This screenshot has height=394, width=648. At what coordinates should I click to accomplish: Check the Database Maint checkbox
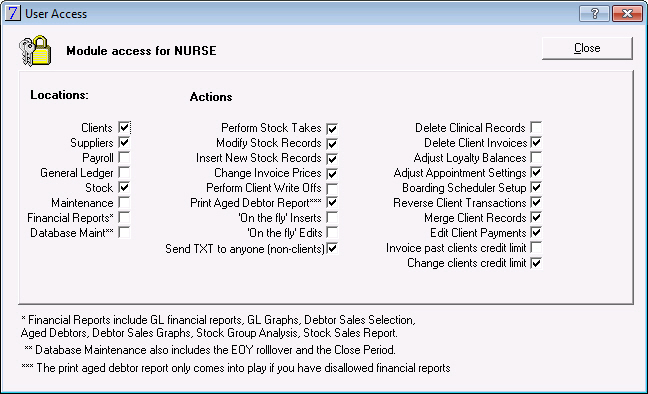(x=124, y=232)
